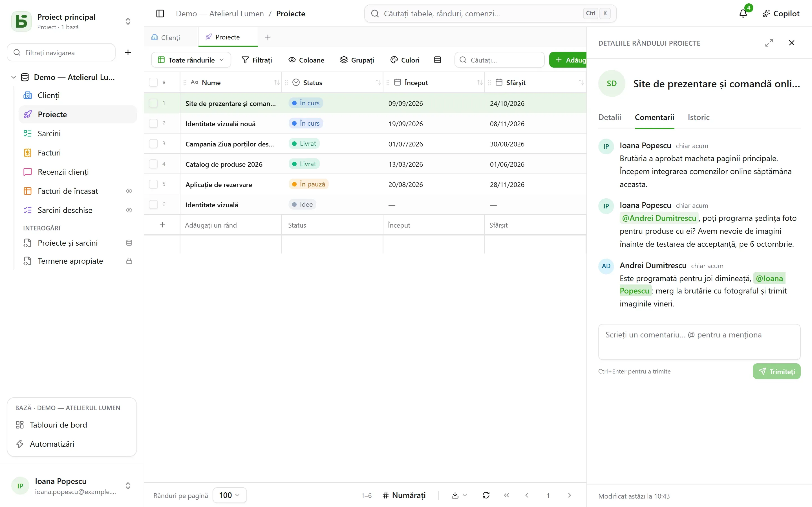Viewport: 812px width, 507px height.
Task: Toggle visibility eye of Facturi de încasat
Action: 129,191
